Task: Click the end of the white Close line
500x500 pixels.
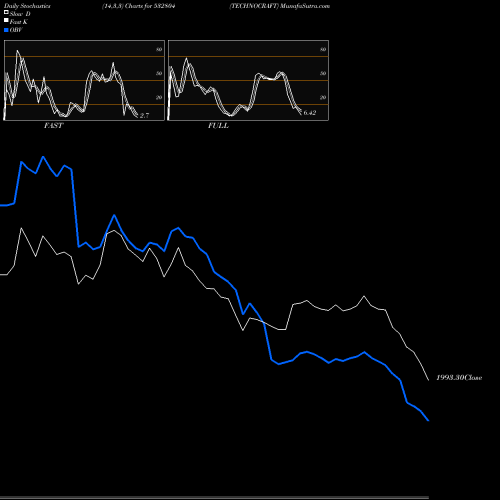Action: pos(429,380)
